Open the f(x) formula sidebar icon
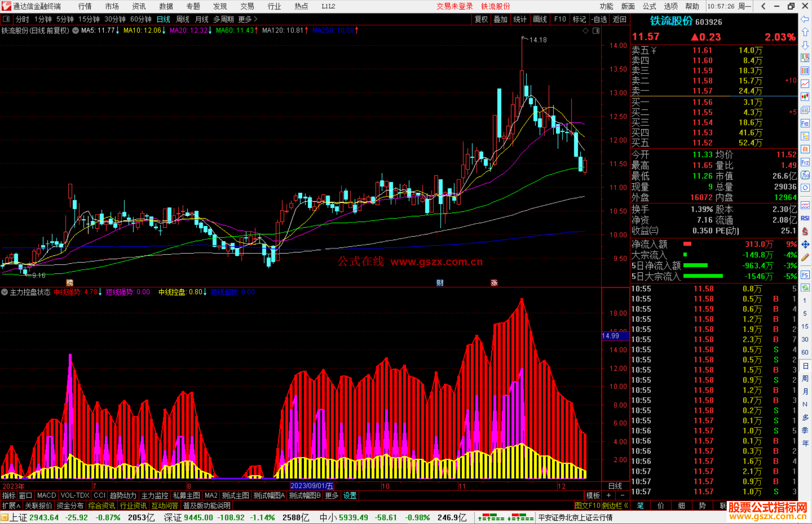Image resolution: width=812 pixels, height=524 pixels. (805, 175)
